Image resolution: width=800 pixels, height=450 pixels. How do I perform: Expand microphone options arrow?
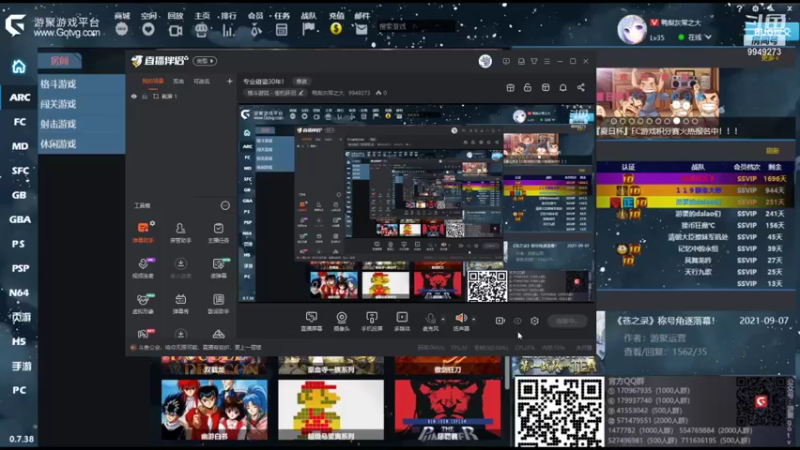442,319
